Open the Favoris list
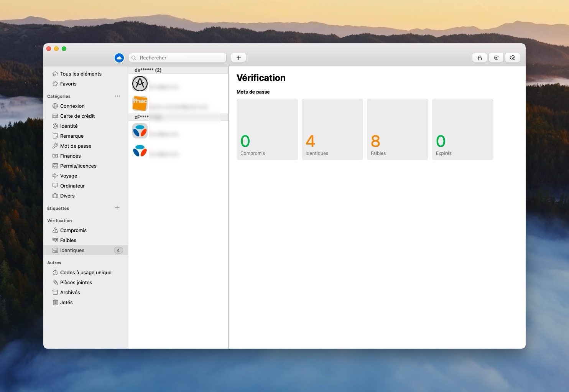The width and height of the screenshot is (569, 392). 68,84
